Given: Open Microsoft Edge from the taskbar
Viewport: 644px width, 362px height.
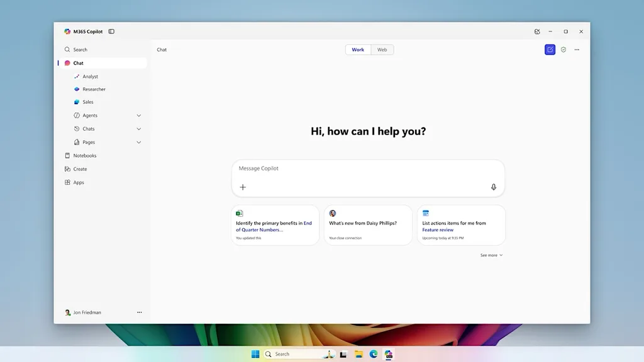Looking at the screenshot, I should click(374, 354).
